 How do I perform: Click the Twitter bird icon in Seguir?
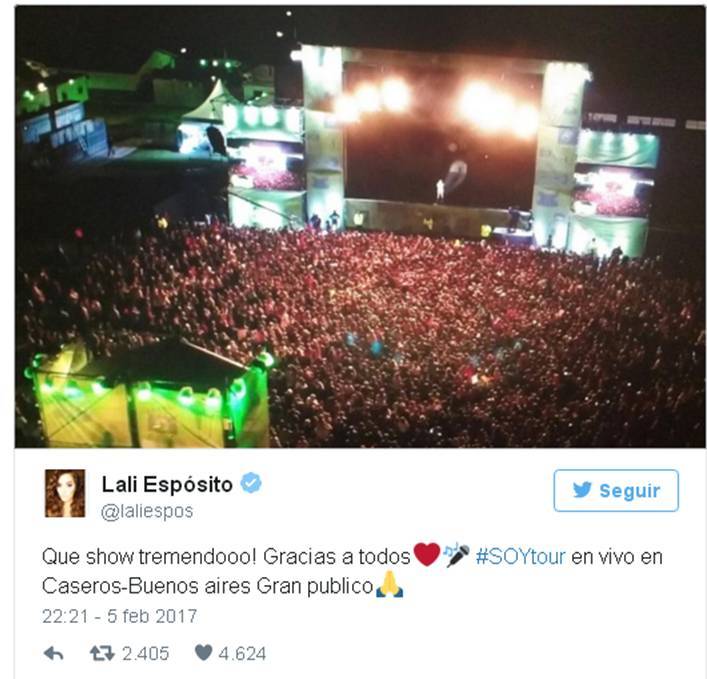[582, 490]
